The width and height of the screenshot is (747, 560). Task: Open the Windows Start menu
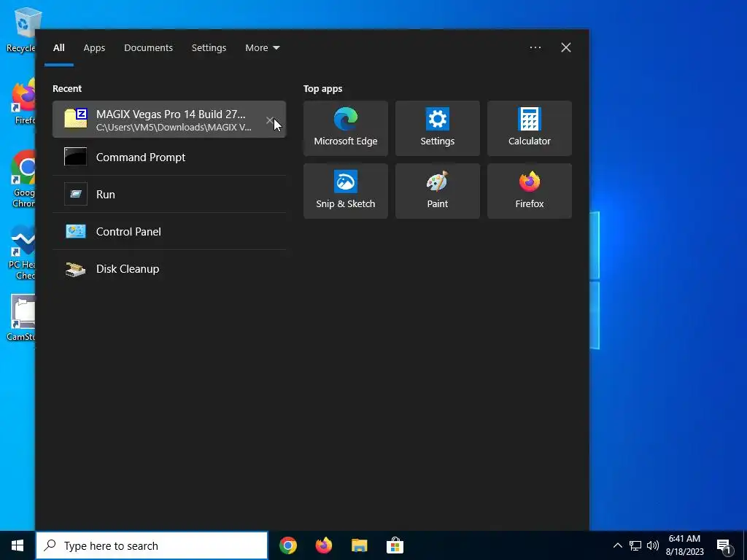point(18,545)
